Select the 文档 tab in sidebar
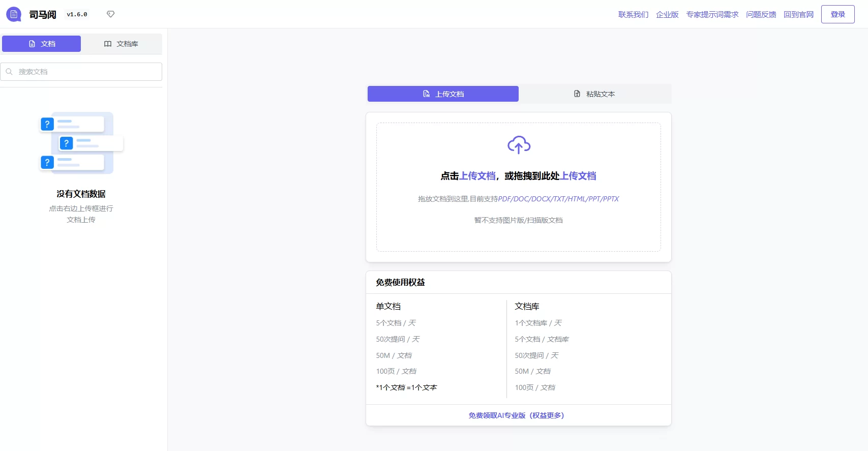 pyautogui.click(x=42, y=44)
